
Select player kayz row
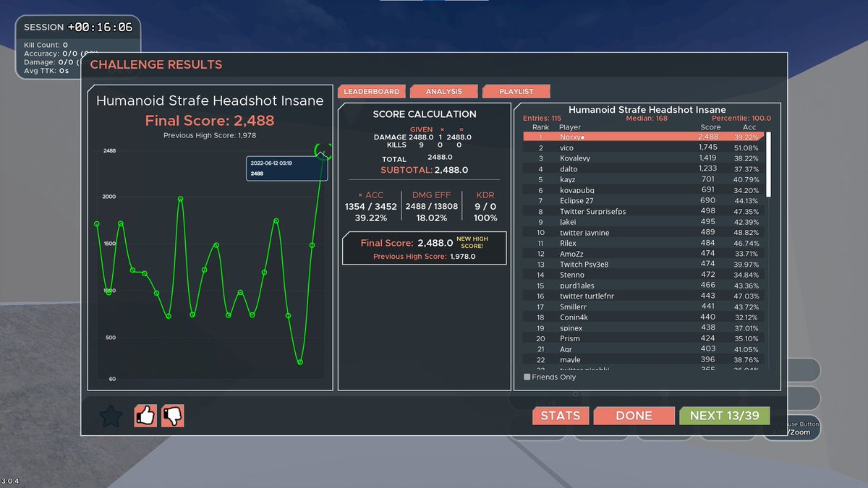tap(643, 179)
